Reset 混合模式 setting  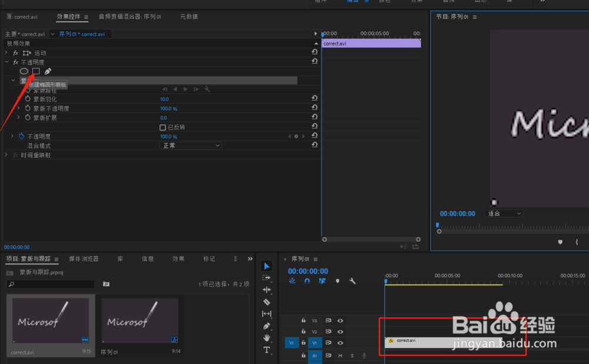point(315,145)
